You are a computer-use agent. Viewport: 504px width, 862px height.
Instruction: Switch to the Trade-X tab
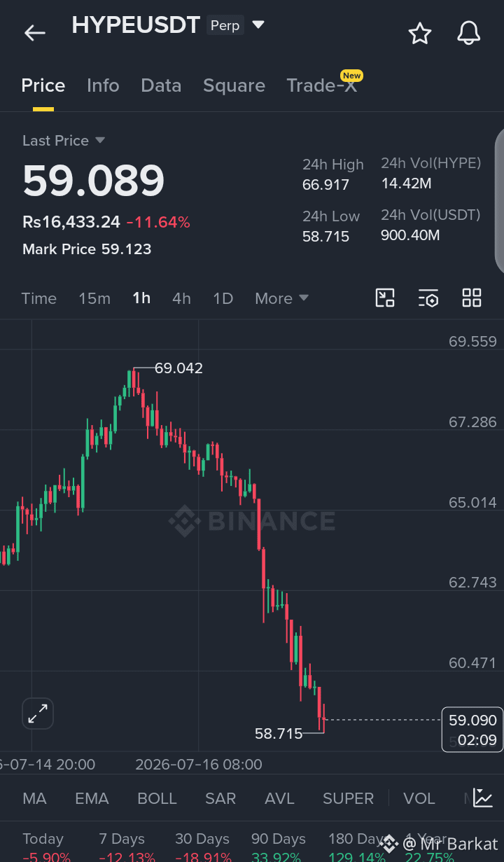coord(322,85)
